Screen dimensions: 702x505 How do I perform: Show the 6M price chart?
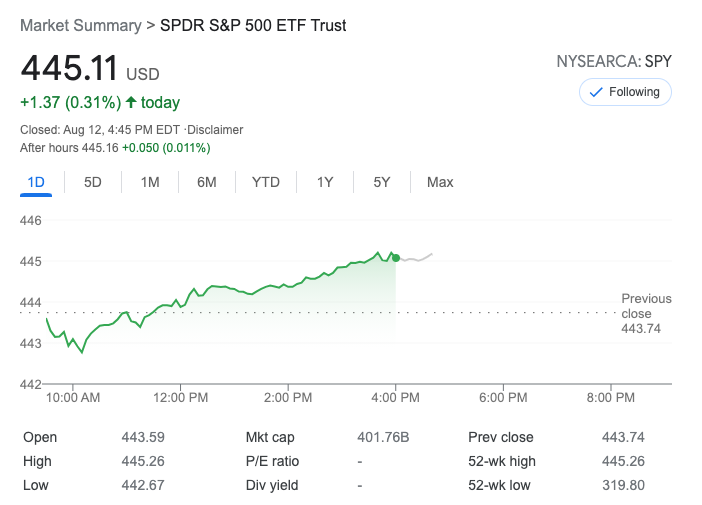(x=207, y=182)
